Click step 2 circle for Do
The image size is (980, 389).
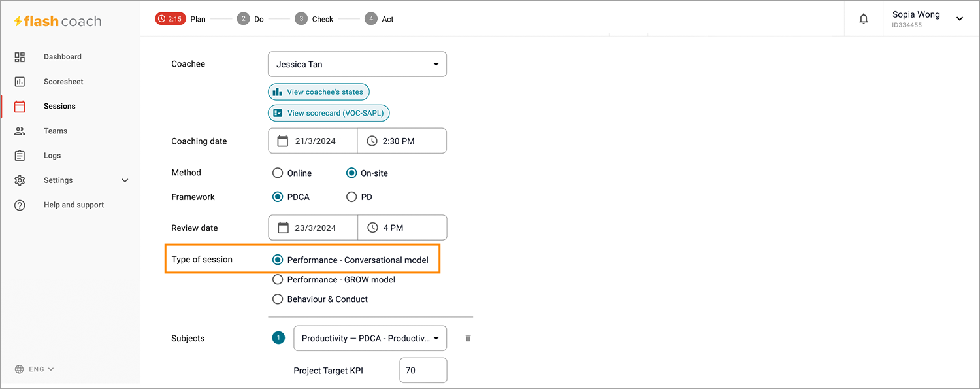coord(243,19)
